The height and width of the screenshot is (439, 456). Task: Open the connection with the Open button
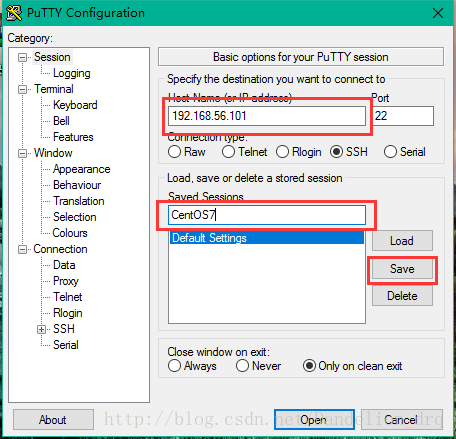pyautogui.click(x=314, y=420)
